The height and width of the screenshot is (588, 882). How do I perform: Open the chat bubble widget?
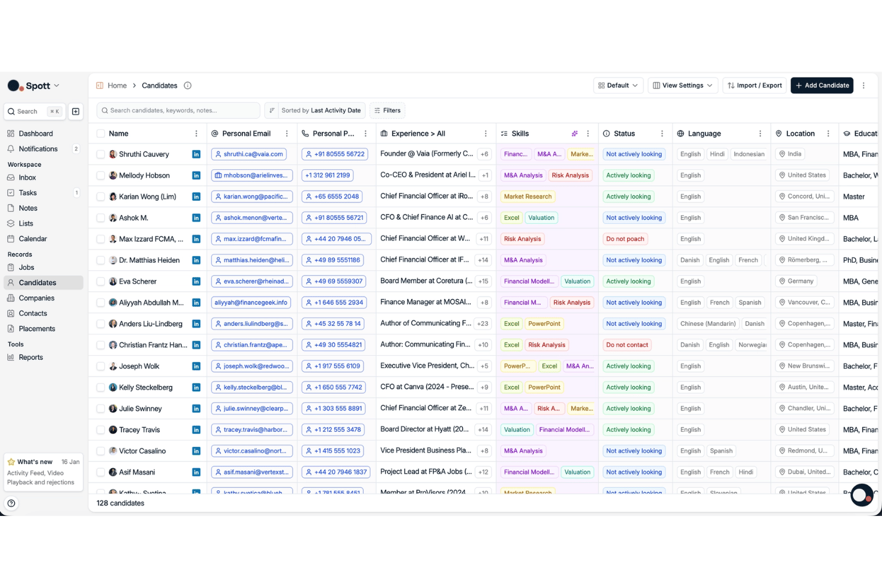[862, 495]
